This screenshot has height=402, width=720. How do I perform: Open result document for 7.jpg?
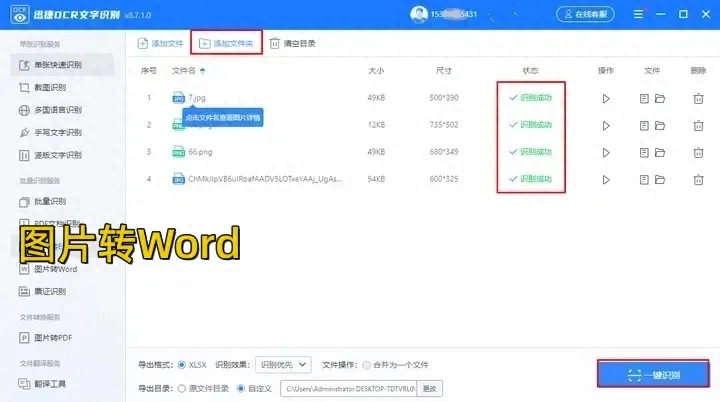point(644,98)
